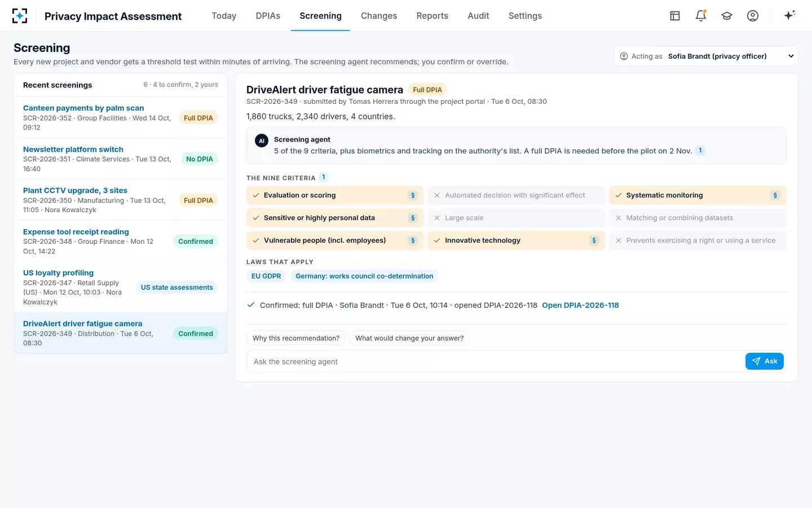Open the layout panel icon in header
The height and width of the screenshot is (508, 812).
pos(675,16)
